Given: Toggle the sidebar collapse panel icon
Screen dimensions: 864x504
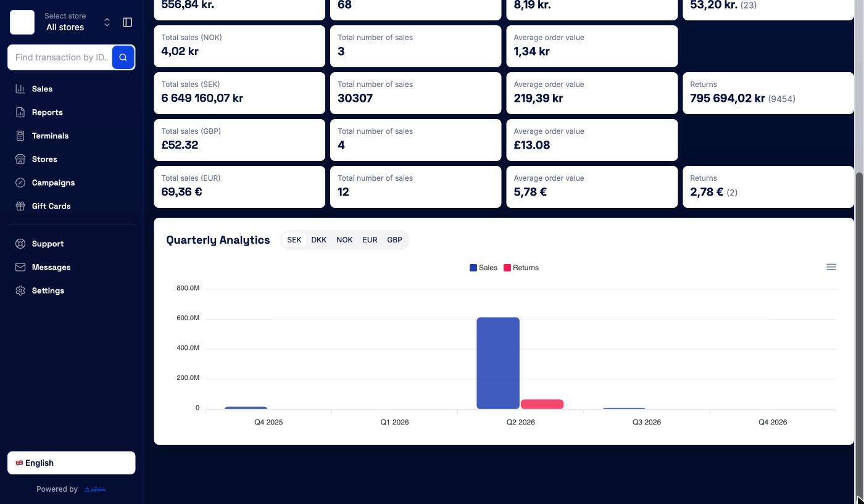Looking at the screenshot, I should (x=128, y=22).
